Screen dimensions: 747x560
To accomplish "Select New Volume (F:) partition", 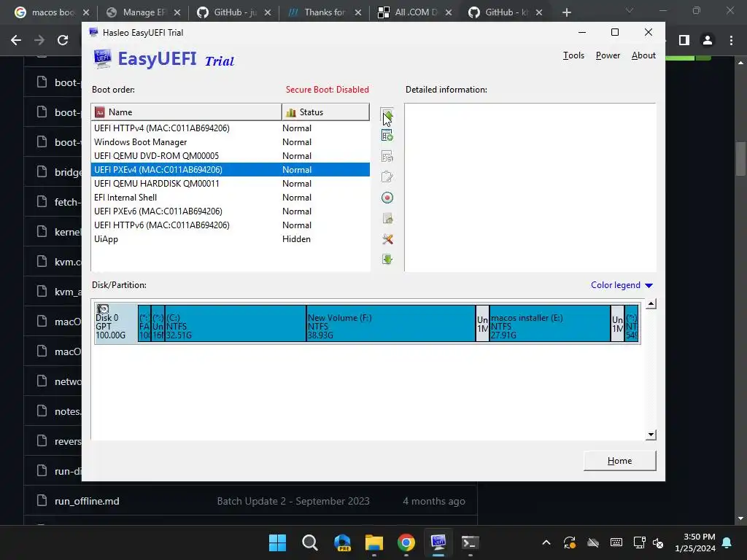I will (x=391, y=323).
